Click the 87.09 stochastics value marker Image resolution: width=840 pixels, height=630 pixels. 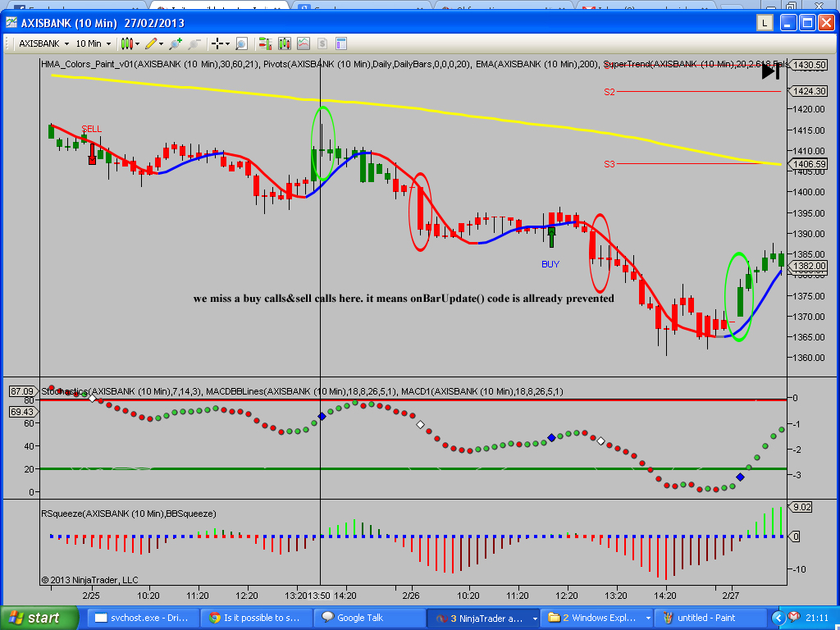point(22,391)
